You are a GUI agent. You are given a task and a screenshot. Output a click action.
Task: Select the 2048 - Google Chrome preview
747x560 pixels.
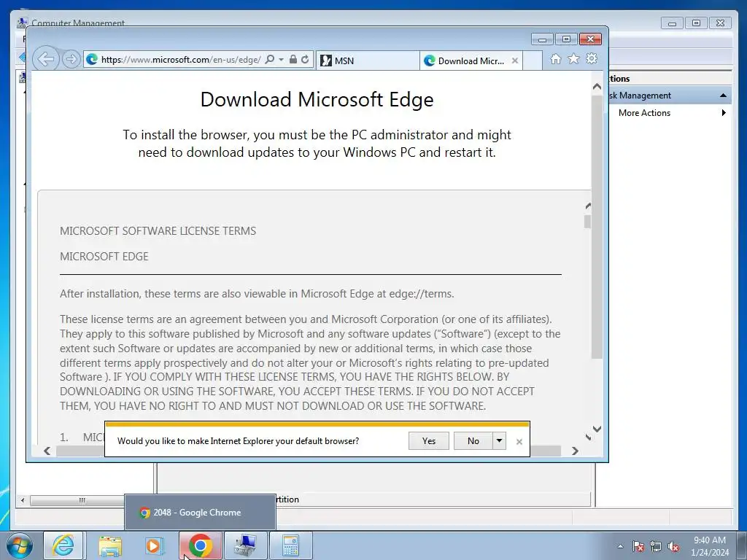[x=200, y=513]
